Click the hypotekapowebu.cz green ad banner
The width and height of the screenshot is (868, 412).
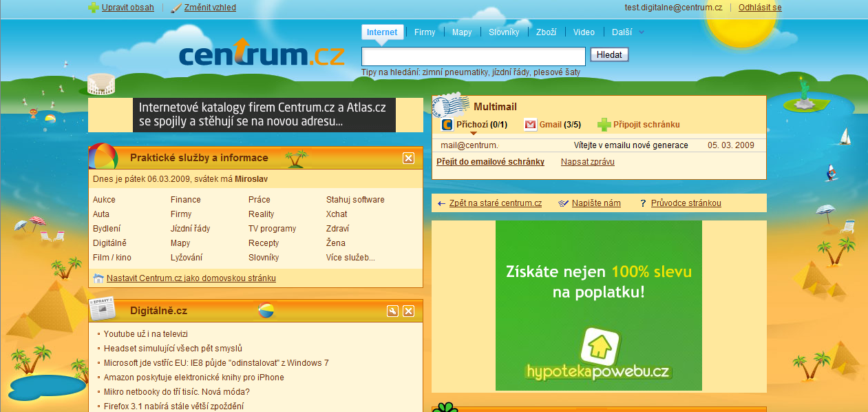(599, 305)
